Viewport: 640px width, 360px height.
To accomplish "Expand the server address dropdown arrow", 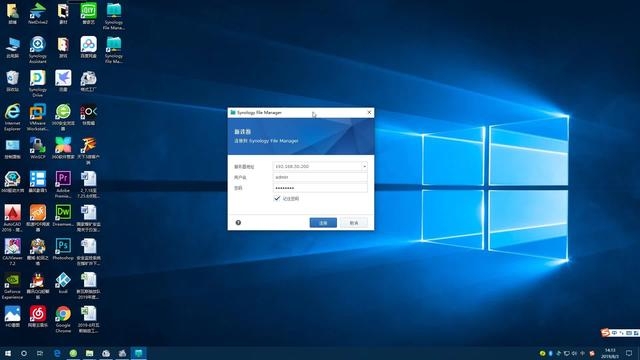I will point(364,167).
